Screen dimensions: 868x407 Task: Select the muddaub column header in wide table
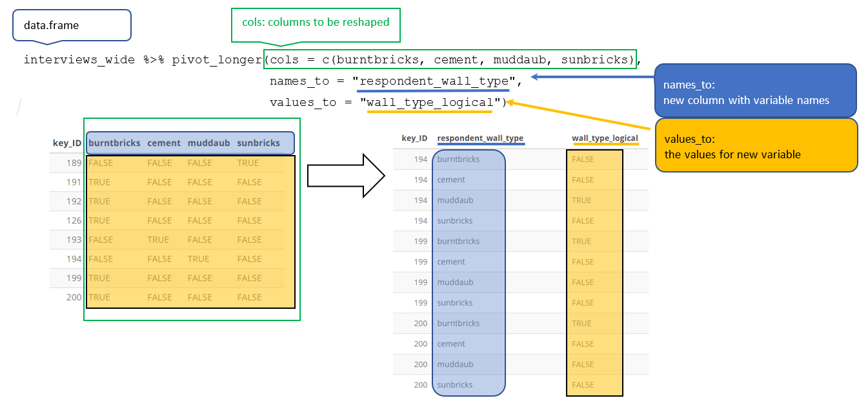pyautogui.click(x=208, y=143)
